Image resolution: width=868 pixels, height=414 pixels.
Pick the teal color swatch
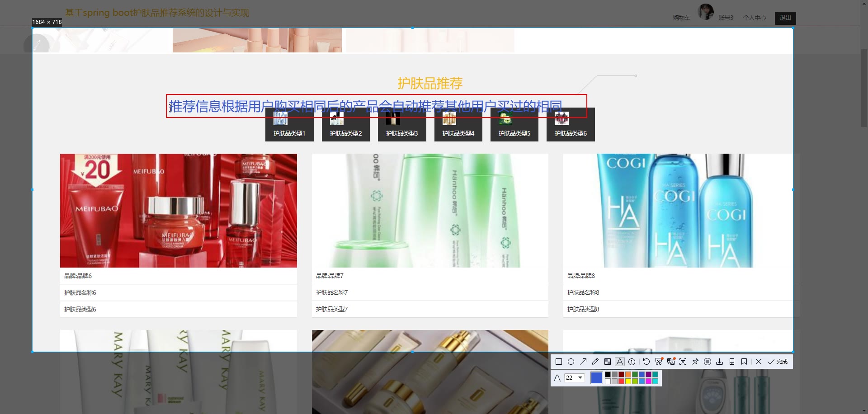pos(655,374)
